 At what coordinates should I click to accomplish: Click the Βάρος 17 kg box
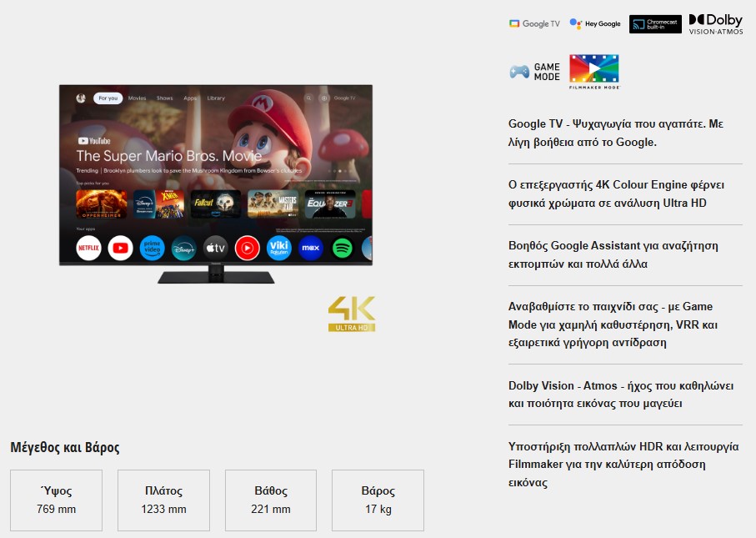click(378, 500)
